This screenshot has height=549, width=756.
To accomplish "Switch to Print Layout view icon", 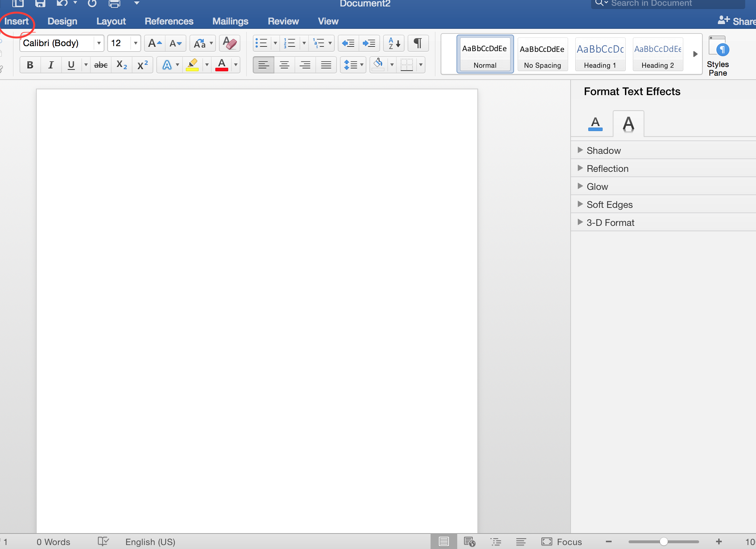I will 444,541.
